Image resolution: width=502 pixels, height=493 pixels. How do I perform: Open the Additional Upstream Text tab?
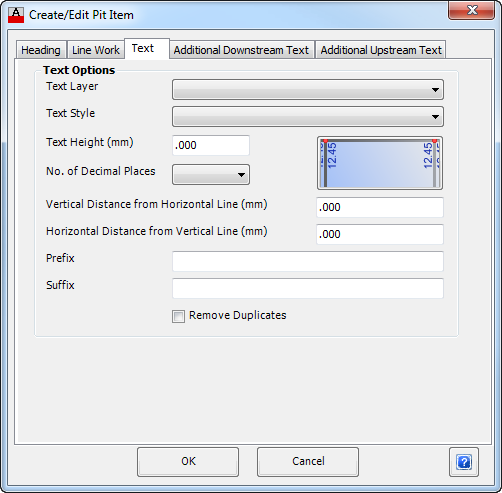point(381,50)
